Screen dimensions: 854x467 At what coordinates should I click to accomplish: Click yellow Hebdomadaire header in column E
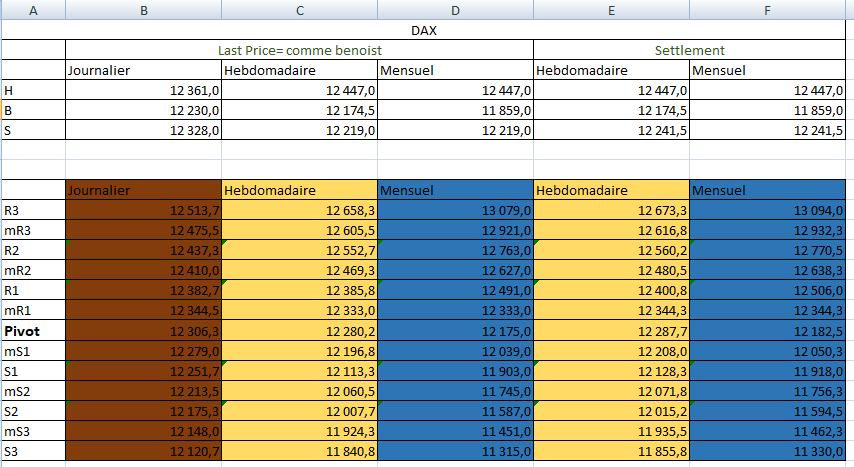point(612,190)
